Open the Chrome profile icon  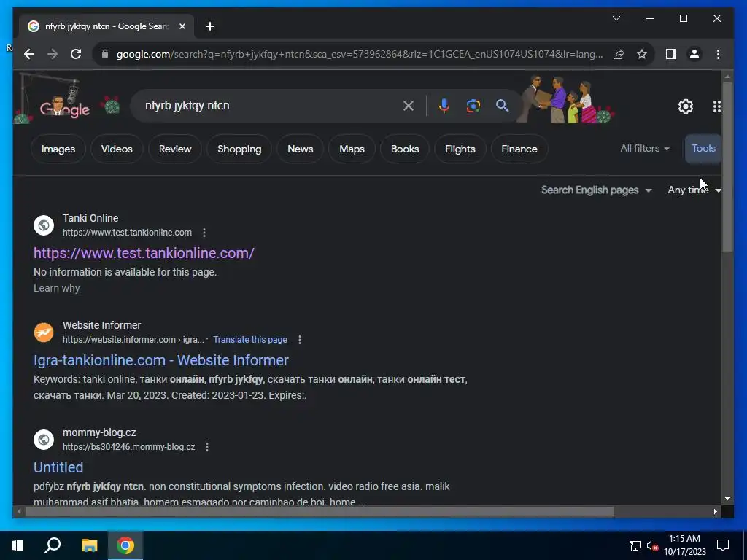[694, 54]
